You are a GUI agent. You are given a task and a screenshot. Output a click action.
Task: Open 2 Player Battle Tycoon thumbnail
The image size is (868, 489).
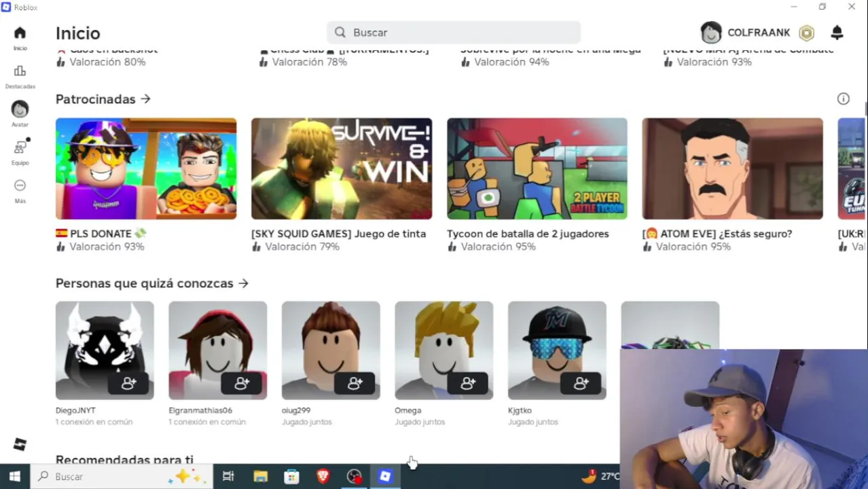(537, 168)
